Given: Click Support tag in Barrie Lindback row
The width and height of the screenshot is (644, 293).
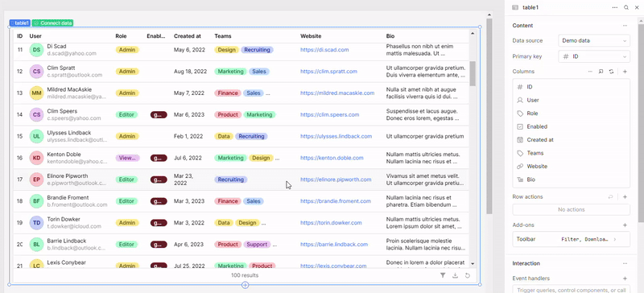Looking at the screenshot, I should tap(257, 245).
